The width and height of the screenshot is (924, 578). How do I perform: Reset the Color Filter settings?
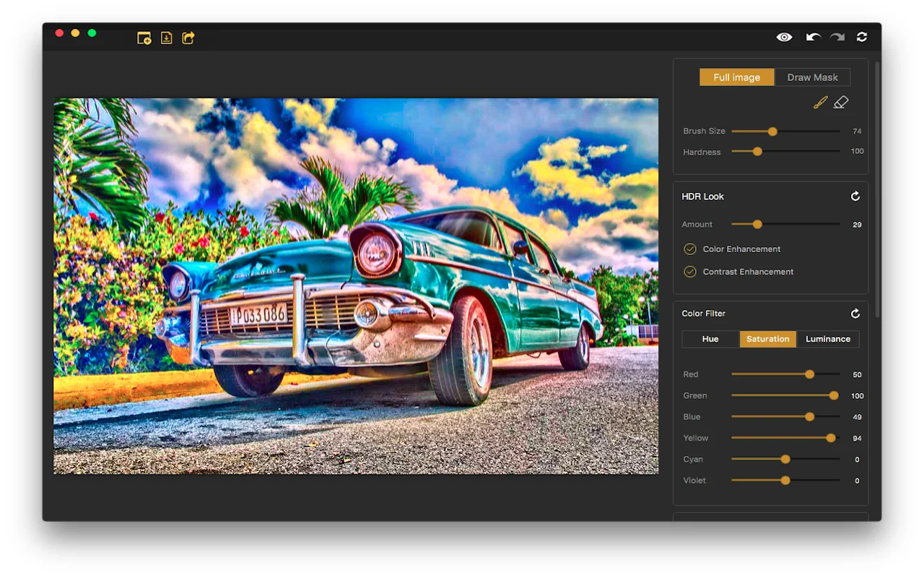pos(855,314)
